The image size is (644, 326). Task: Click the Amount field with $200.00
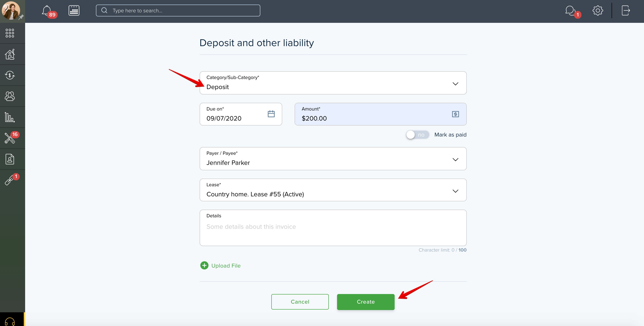[380, 114]
